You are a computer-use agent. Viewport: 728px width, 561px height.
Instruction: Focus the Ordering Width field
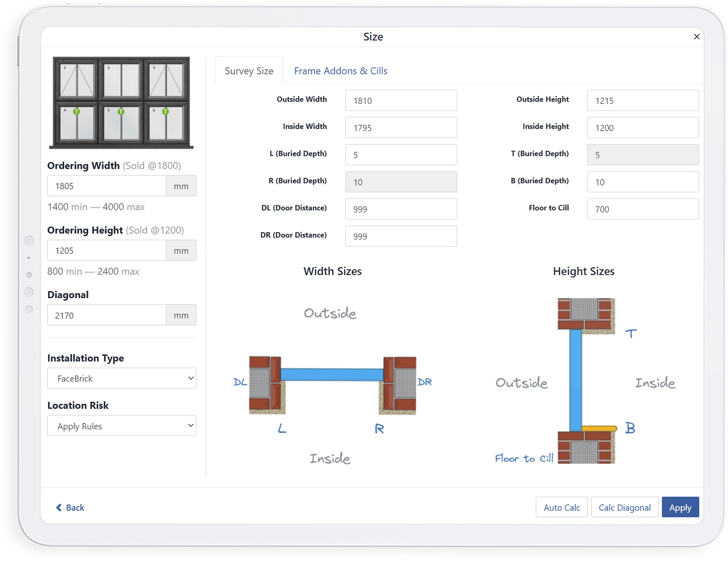pyautogui.click(x=107, y=186)
